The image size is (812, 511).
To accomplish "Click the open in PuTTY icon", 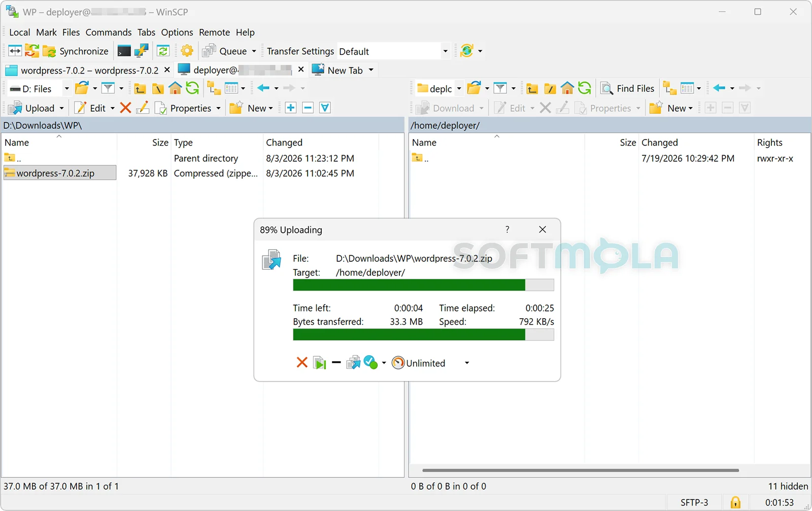I will point(141,51).
